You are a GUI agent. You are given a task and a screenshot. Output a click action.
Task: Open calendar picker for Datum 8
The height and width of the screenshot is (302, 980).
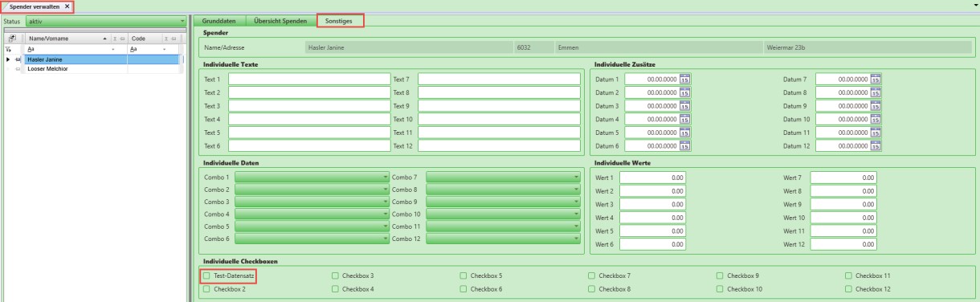876,92
